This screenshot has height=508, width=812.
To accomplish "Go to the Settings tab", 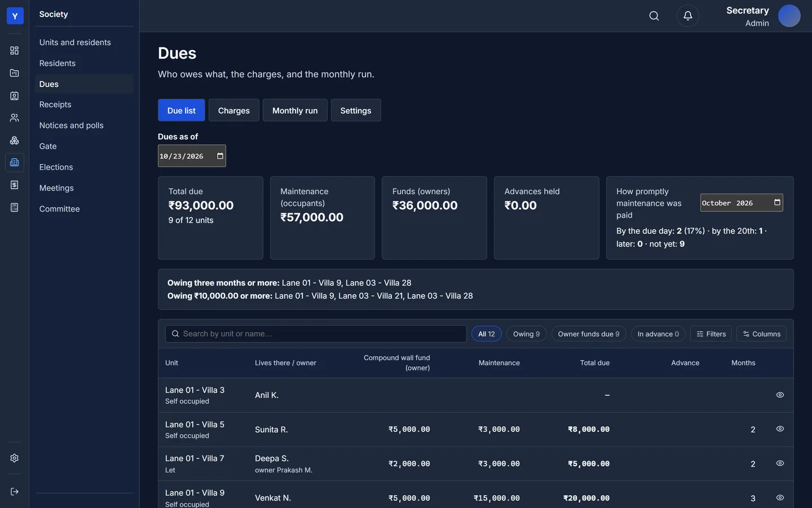I will click(356, 111).
